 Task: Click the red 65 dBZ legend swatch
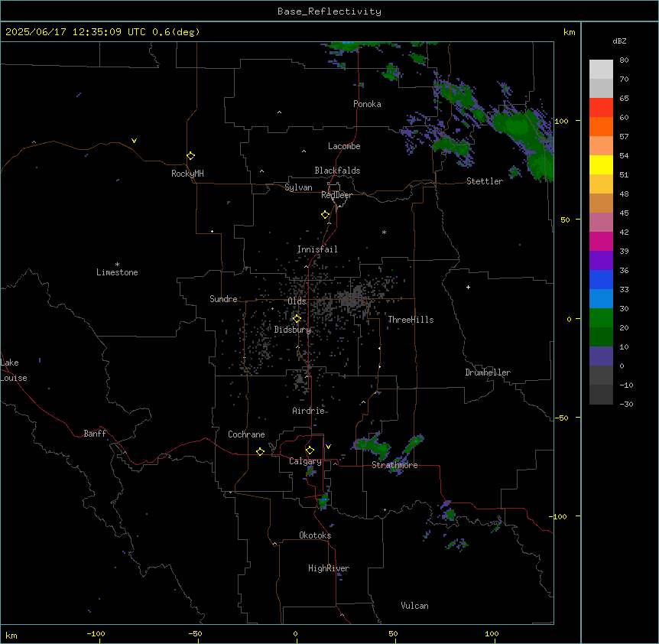tap(601, 108)
